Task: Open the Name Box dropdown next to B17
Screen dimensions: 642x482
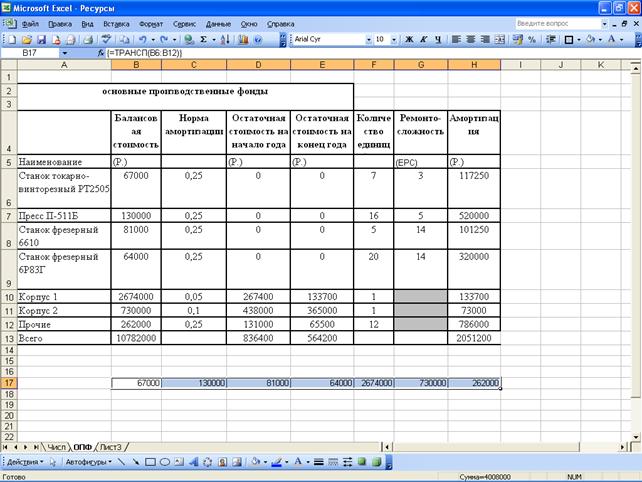Action: (x=65, y=53)
